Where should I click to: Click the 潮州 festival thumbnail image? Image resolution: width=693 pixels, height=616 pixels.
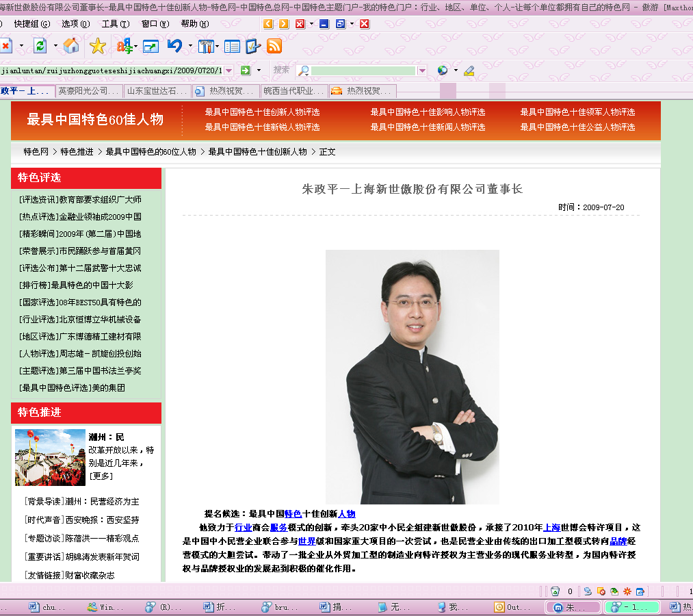[x=50, y=457]
